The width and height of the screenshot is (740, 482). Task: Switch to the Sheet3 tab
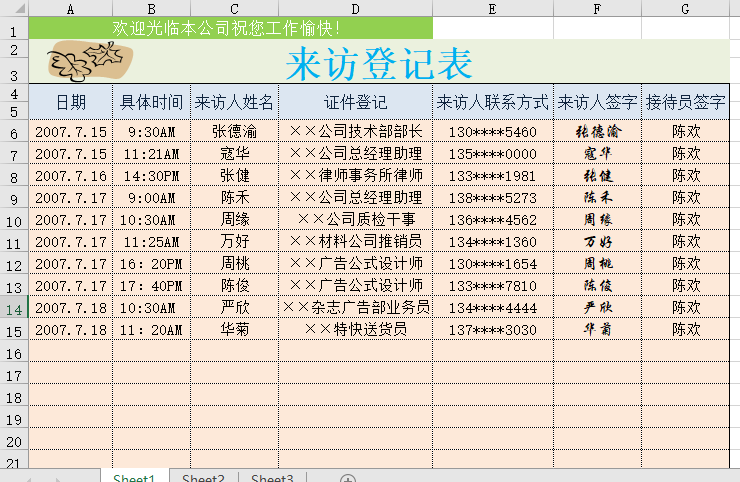pyautogui.click(x=272, y=478)
